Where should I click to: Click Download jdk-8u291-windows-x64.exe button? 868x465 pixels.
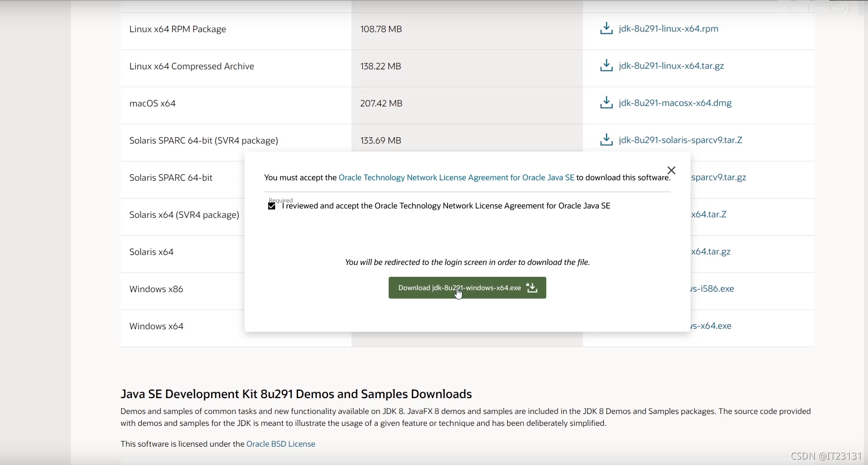[x=467, y=288]
